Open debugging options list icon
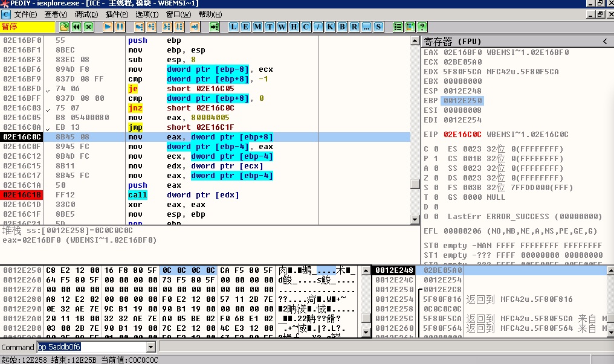This screenshot has width=614, height=364. click(398, 27)
